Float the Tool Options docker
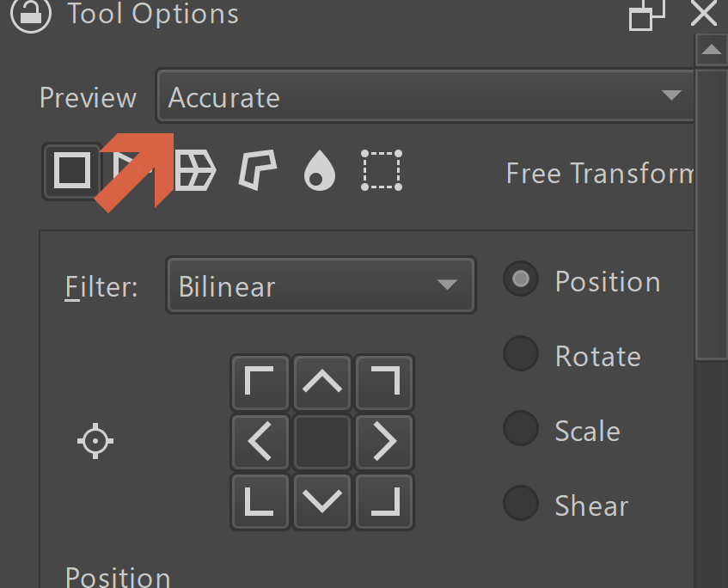 [x=646, y=15]
